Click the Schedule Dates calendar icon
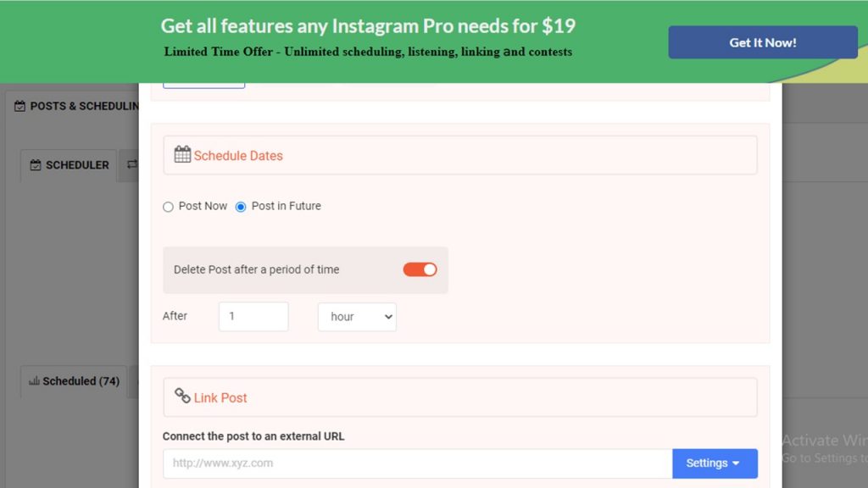The image size is (868, 488). (182, 154)
